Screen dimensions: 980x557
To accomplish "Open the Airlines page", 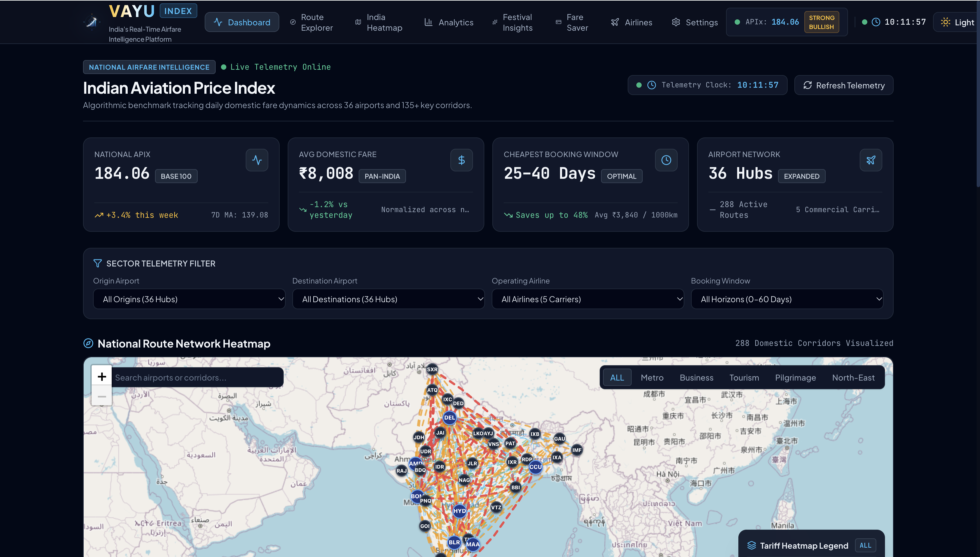I will (631, 22).
